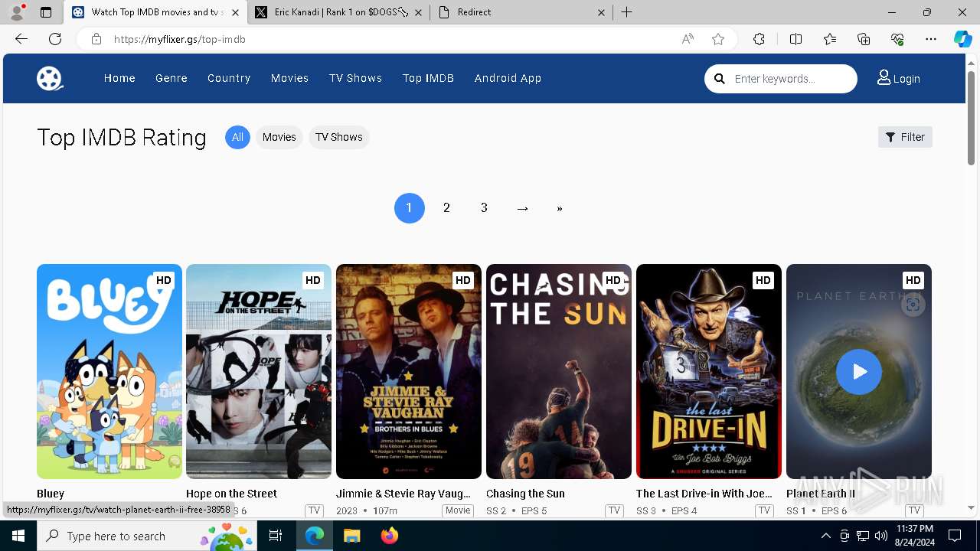Open the Favorites list
Viewport: 980px width, 551px height.
click(830, 39)
